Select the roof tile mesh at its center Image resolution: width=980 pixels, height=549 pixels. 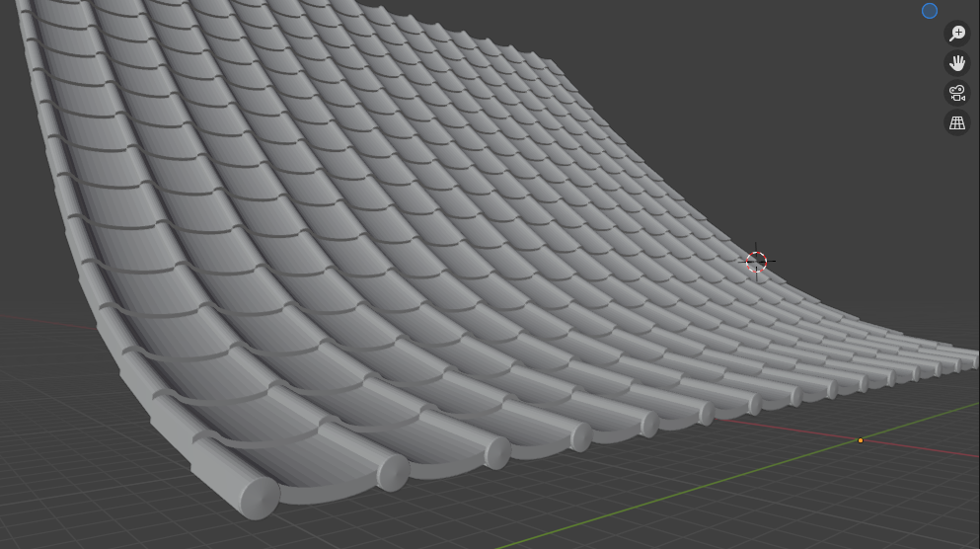444,247
